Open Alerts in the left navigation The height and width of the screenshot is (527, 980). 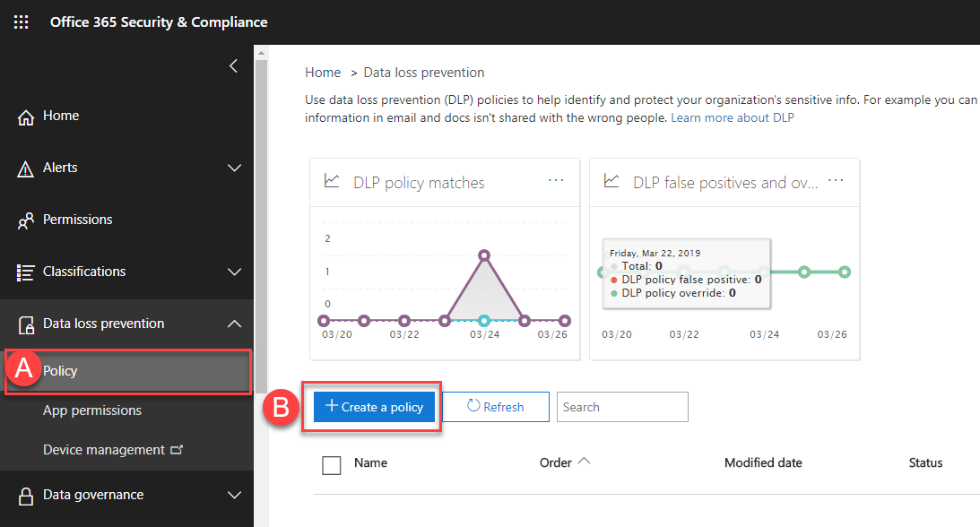pos(60,168)
